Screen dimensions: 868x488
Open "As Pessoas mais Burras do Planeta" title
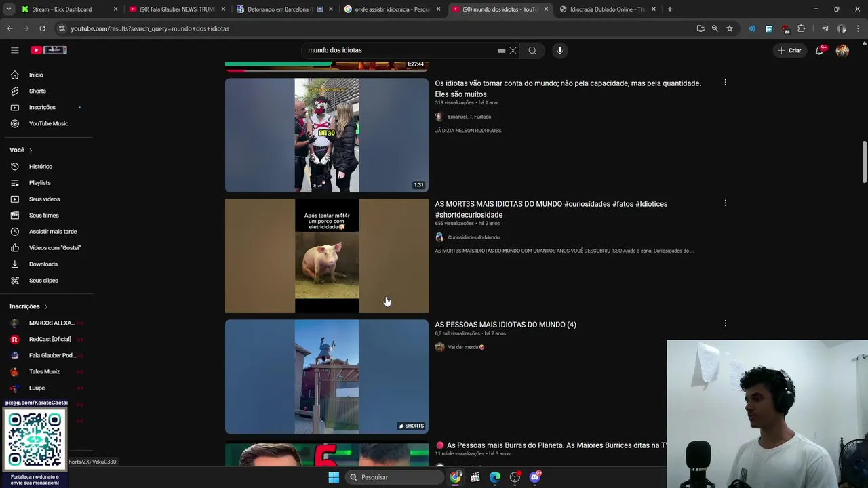point(552,445)
